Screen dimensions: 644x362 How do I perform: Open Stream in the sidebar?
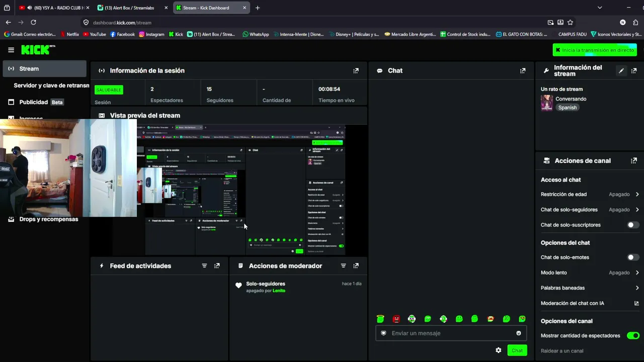click(x=45, y=69)
